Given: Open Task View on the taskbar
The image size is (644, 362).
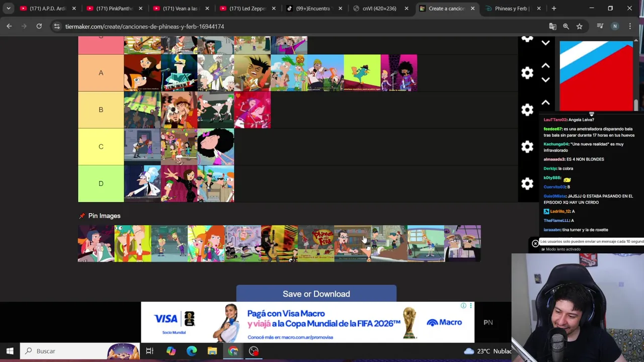Looking at the screenshot, I should pyautogui.click(x=149, y=351).
